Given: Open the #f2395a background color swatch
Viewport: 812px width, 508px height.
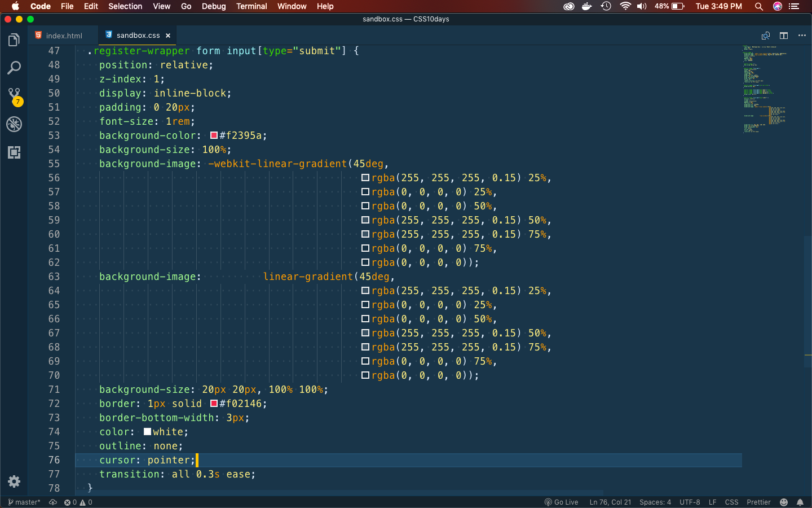Looking at the screenshot, I should (214, 135).
